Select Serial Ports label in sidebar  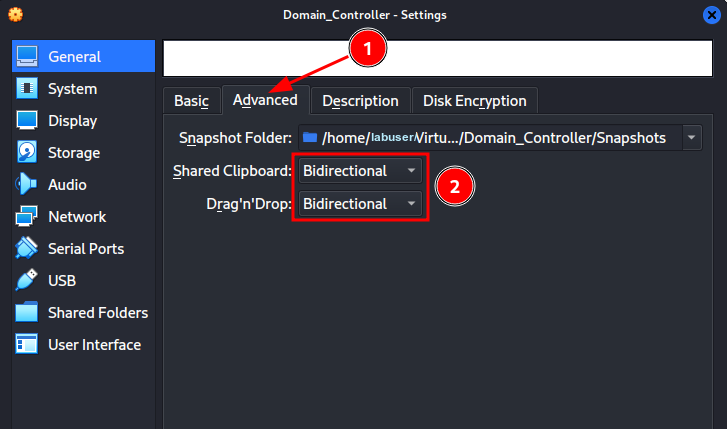pos(86,249)
